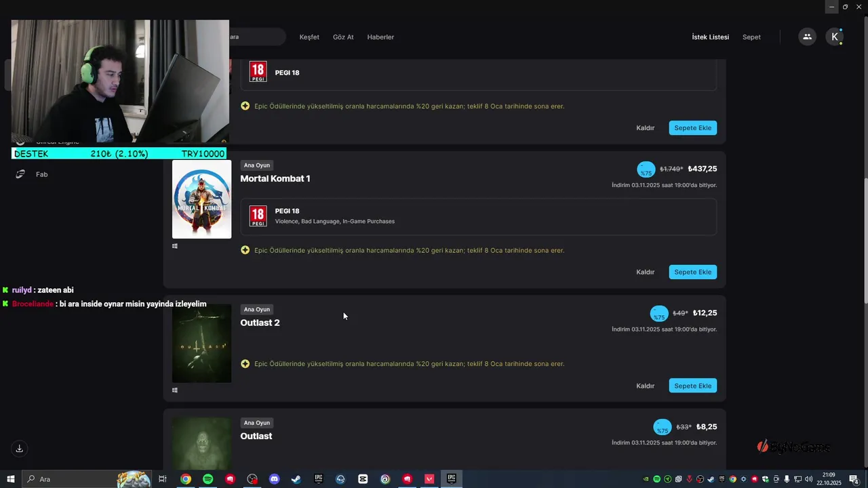Viewport: 868px width, 488px height.
Task: Click the ₺8,25 price of Outlast
Action: (x=706, y=427)
